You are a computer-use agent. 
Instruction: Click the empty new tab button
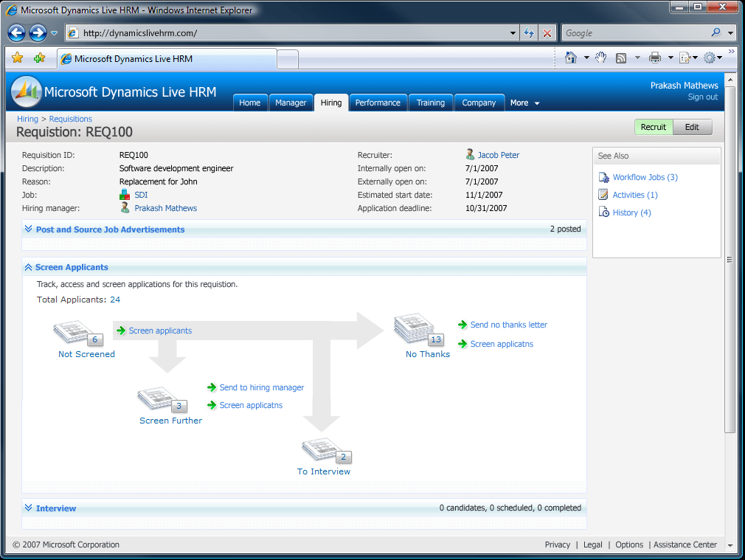pos(288,60)
